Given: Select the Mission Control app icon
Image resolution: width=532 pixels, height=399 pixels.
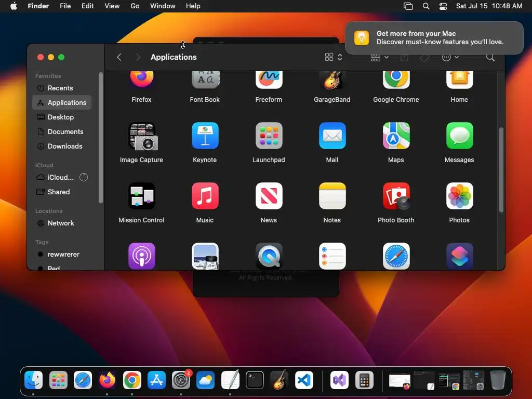Looking at the screenshot, I should [x=141, y=196].
